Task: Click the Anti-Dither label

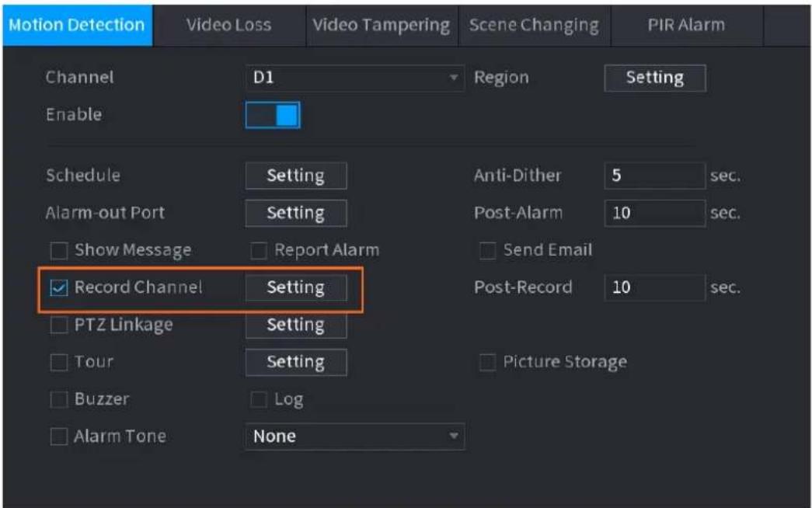Action: point(518,176)
